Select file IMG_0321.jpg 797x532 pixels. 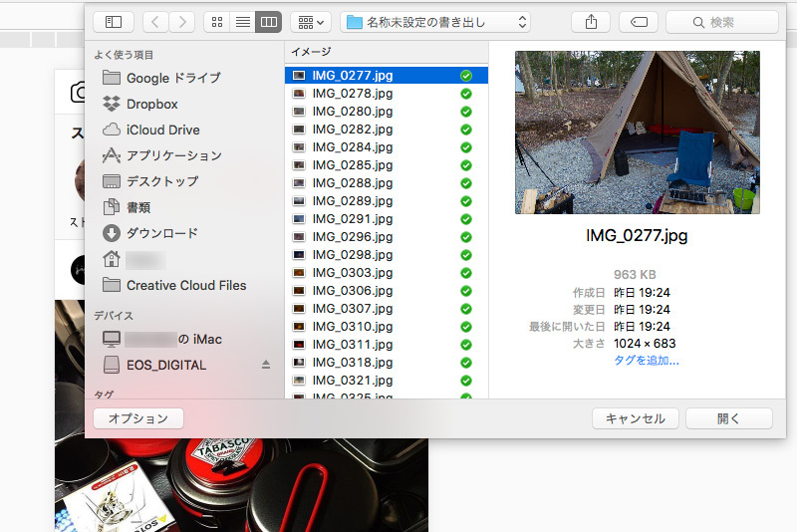(387, 381)
